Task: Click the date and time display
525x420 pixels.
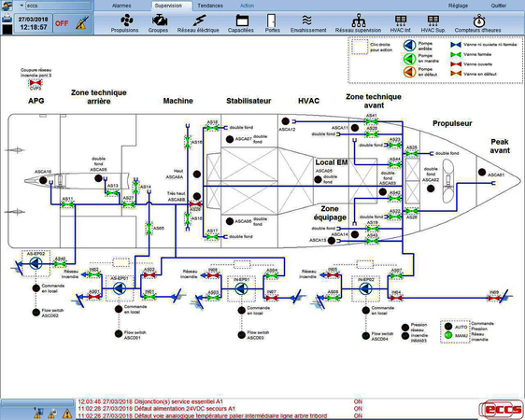Action: [34, 23]
